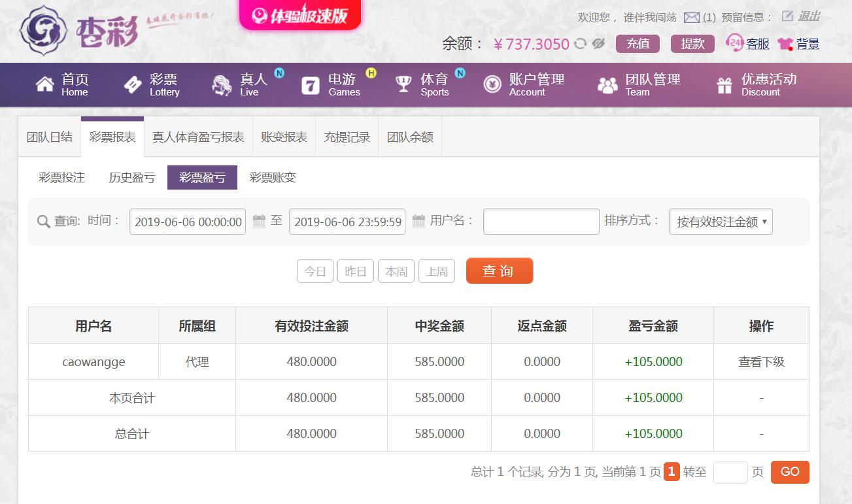Open the 彩票 Lottery ticket icon
The image size is (852, 504).
(133, 84)
